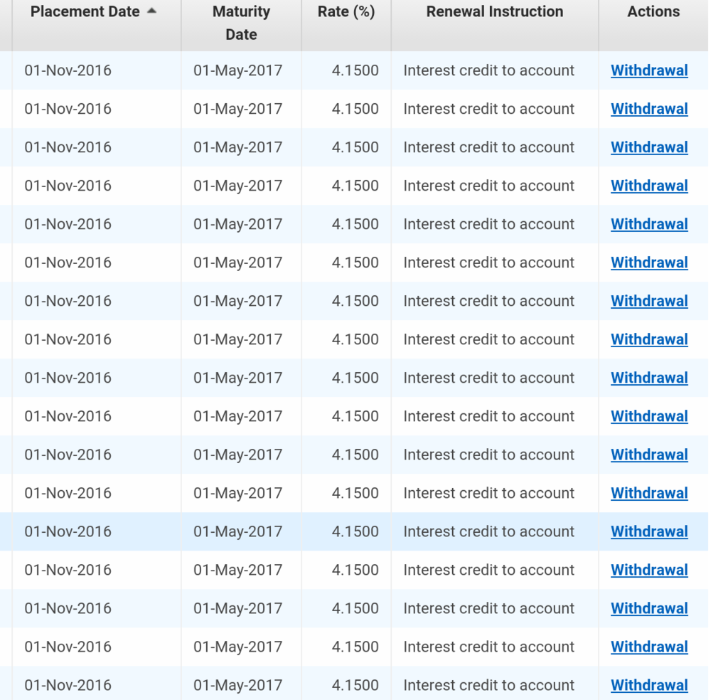728x700 pixels.
Task: Click Withdrawal link in the fourth row
Action: coord(649,186)
